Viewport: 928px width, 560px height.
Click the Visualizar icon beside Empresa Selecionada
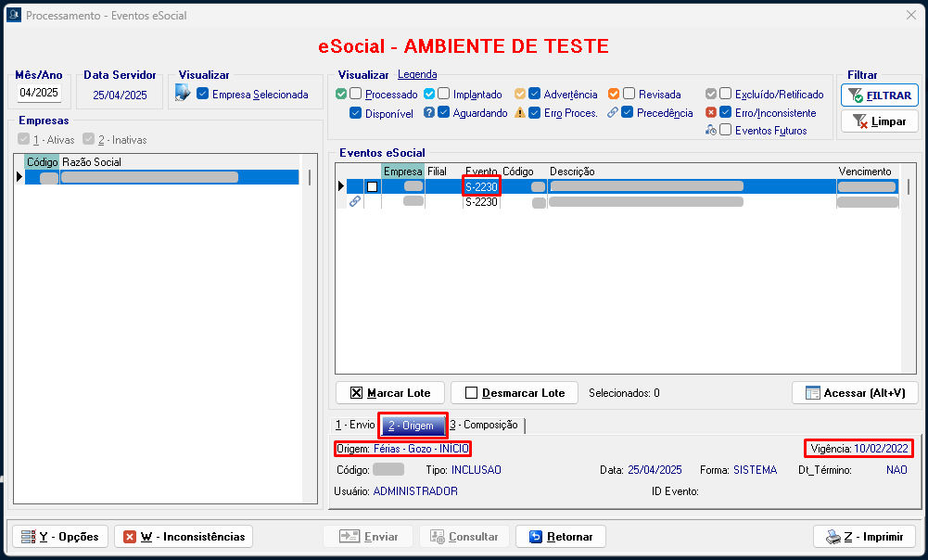point(183,93)
